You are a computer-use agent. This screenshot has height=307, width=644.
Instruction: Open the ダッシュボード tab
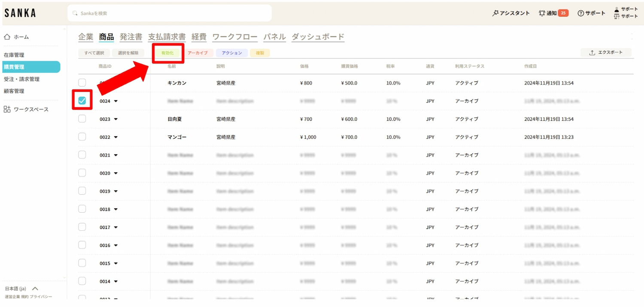point(318,37)
